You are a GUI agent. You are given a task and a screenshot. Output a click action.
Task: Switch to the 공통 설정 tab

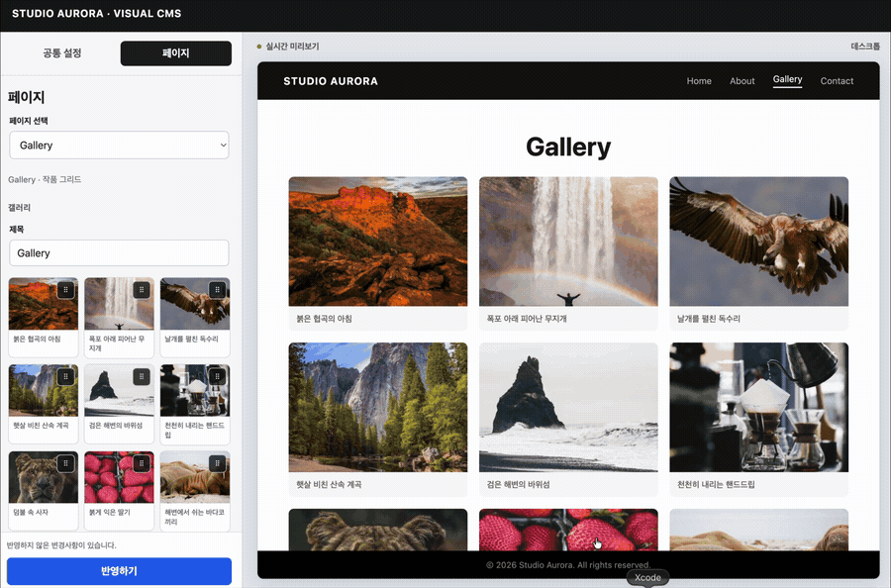pyautogui.click(x=62, y=52)
